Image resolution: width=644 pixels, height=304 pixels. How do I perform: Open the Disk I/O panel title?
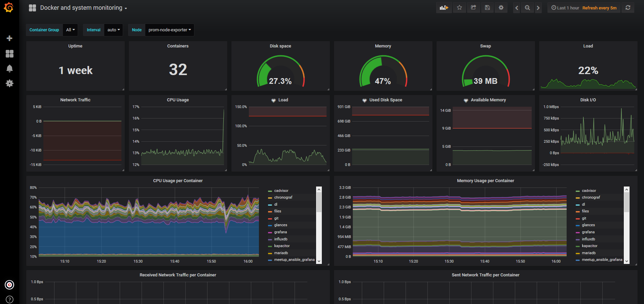pos(588,100)
